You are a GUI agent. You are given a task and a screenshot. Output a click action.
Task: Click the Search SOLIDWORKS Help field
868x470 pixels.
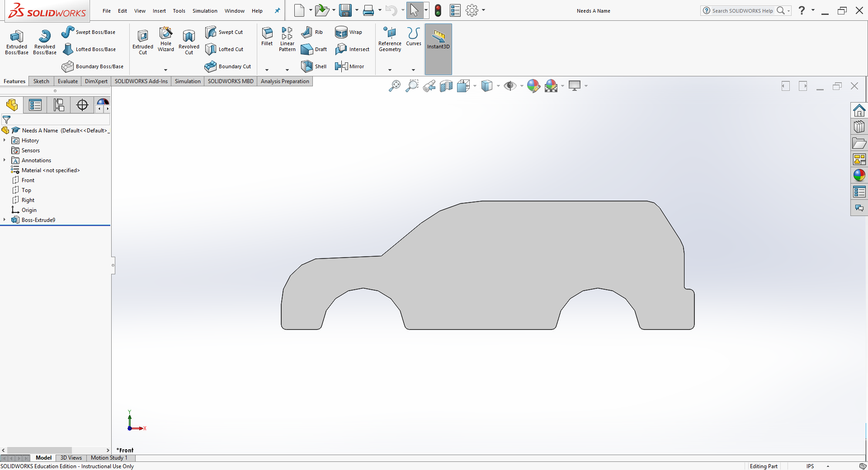[x=742, y=10]
